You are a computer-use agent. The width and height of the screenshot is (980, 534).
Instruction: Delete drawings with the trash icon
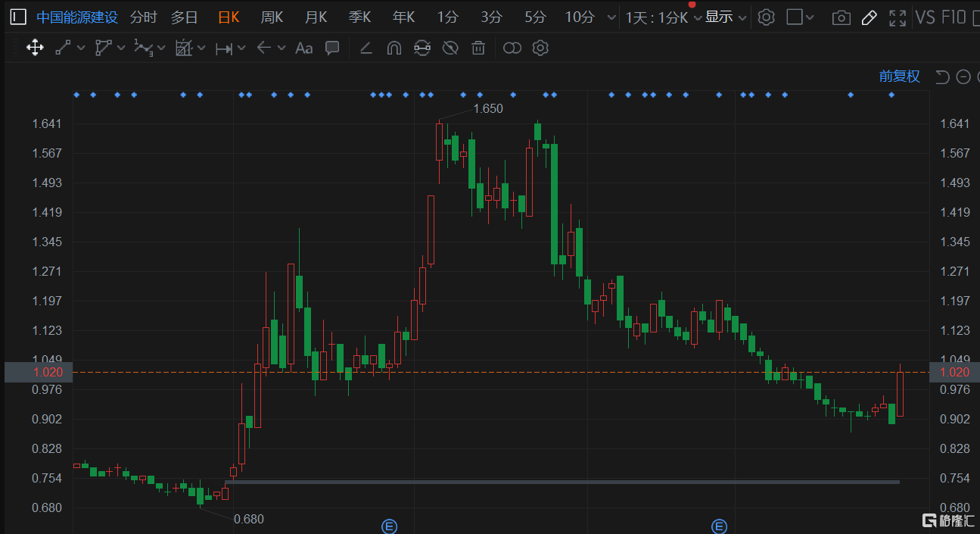click(478, 48)
